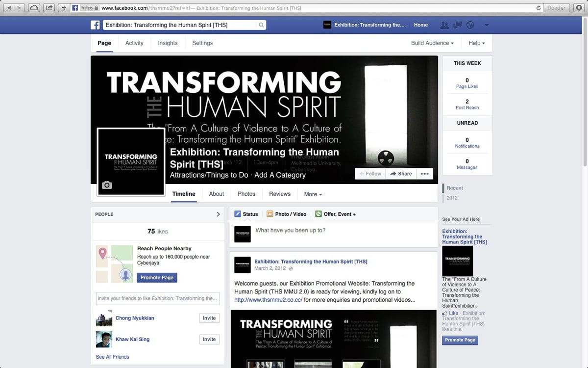Open the Activity tab

(134, 43)
